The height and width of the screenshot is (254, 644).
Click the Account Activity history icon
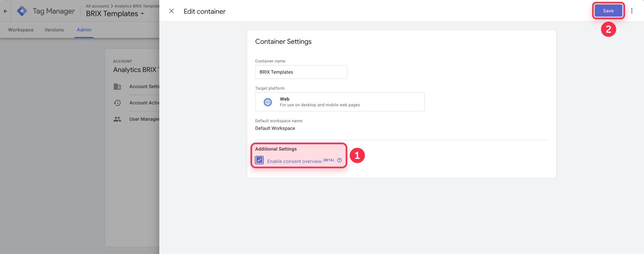pyautogui.click(x=117, y=103)
